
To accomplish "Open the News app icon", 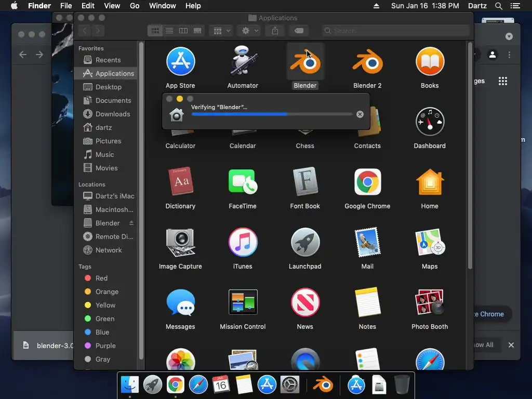I will (305, 302).
